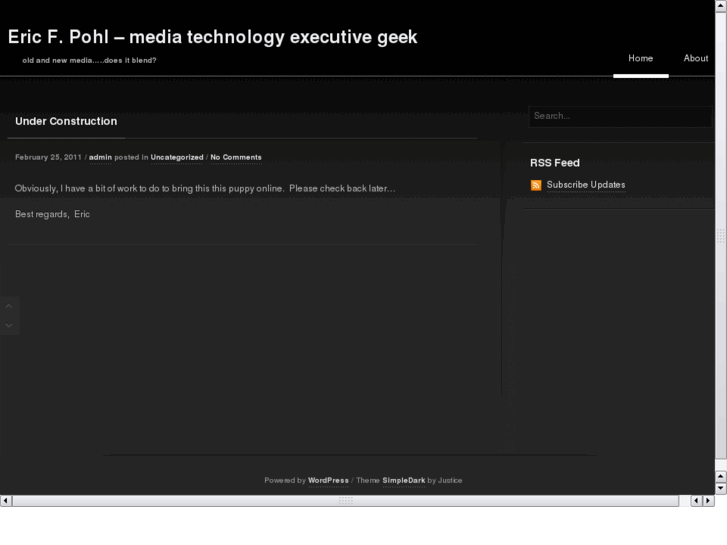Open the Home navigation tab
727x545 pixels.
pyautogui.click(x=640, y=58)
